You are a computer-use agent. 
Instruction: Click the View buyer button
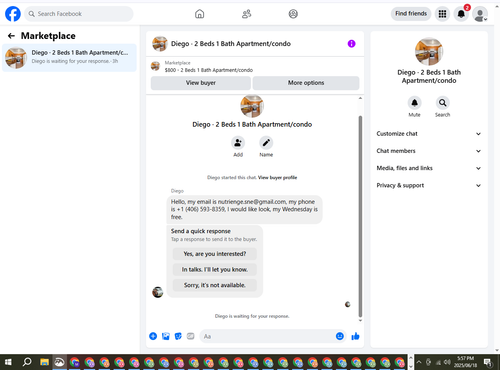[201, 83]
